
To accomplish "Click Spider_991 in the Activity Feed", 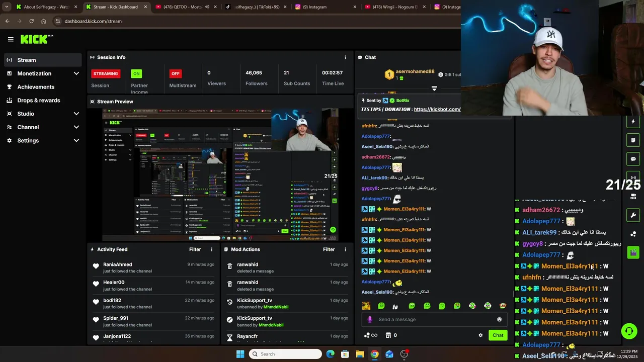I will tap(116, 318).
